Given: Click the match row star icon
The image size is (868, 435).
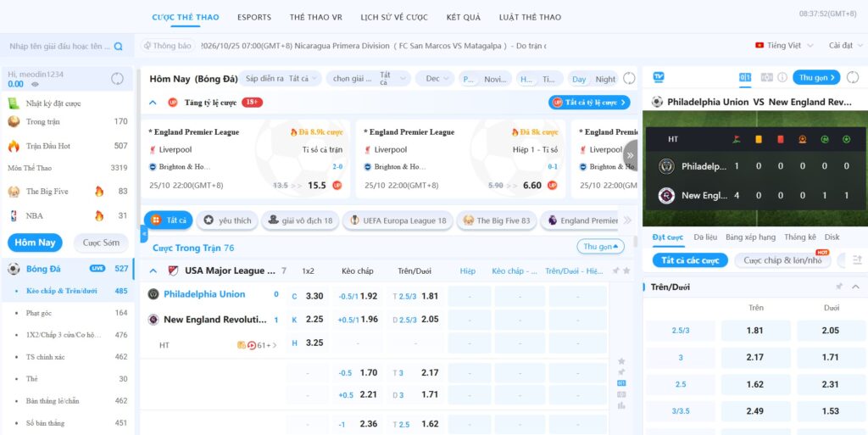Looking at the screenshot, I should [x=621, y=361].
